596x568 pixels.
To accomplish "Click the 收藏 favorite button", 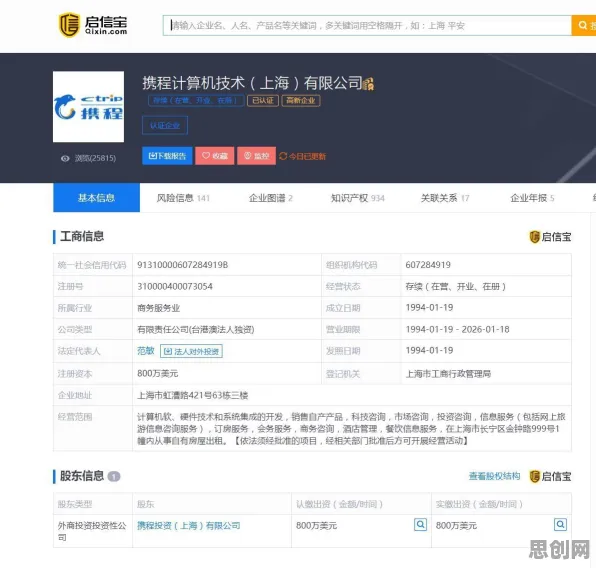I will (x=215, y=156).
